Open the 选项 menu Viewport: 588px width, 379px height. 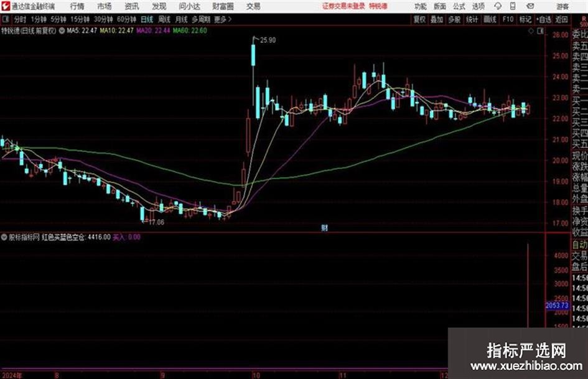pyautogui.click(x=478, y=6)
